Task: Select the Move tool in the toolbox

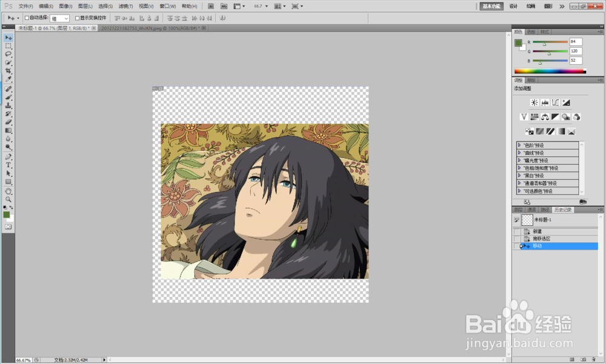Action: coord(8,38)
